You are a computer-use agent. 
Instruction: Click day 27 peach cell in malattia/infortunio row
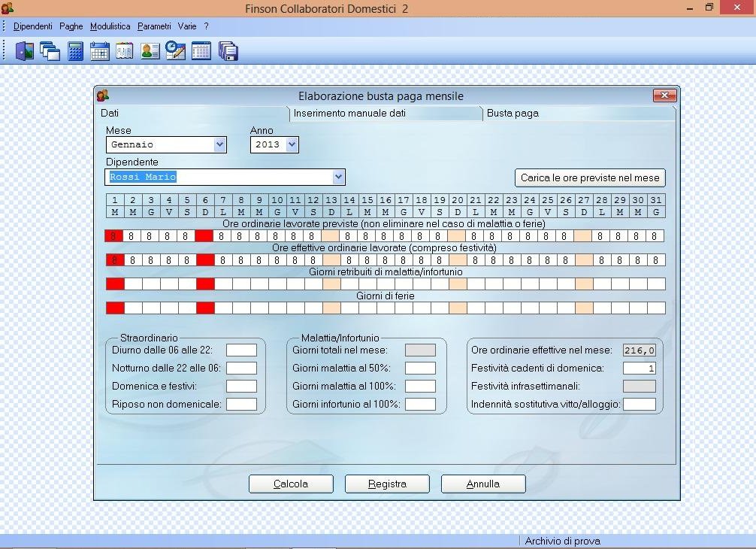[584, 284]
